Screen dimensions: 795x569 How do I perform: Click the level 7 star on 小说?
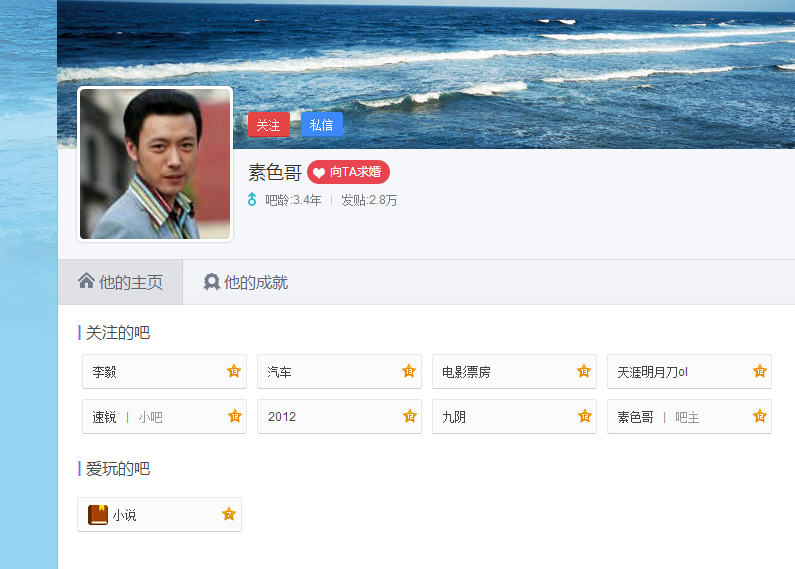[x=229, y=514]
